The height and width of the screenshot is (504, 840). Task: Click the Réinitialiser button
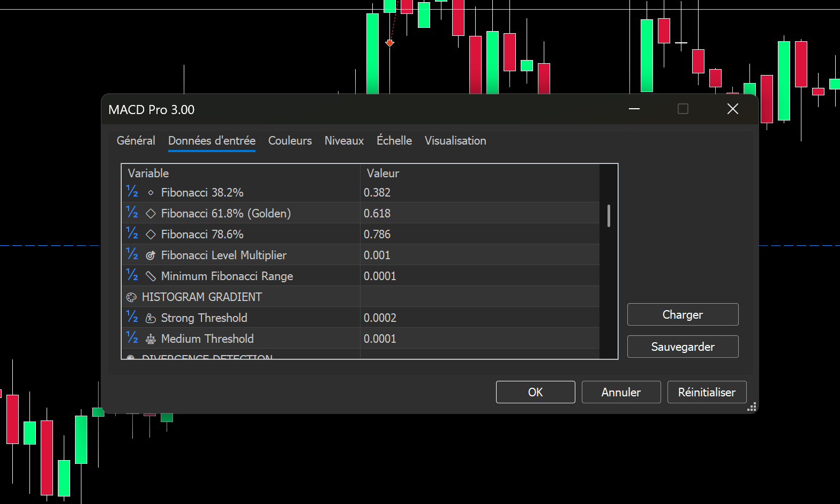click(x=707, y=392)
